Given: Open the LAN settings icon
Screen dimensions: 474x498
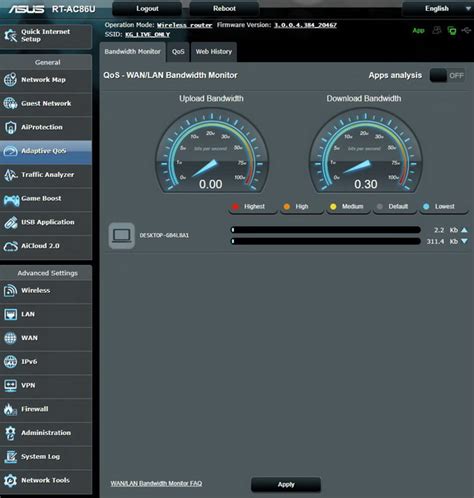Looking at the screenshot, I should (10, 314).
